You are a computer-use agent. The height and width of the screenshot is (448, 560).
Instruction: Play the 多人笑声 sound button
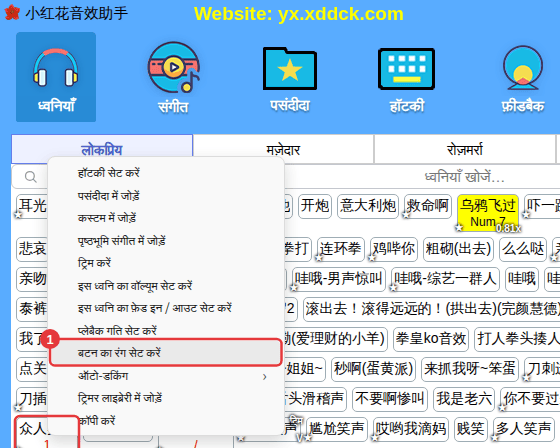click(523, 429)
